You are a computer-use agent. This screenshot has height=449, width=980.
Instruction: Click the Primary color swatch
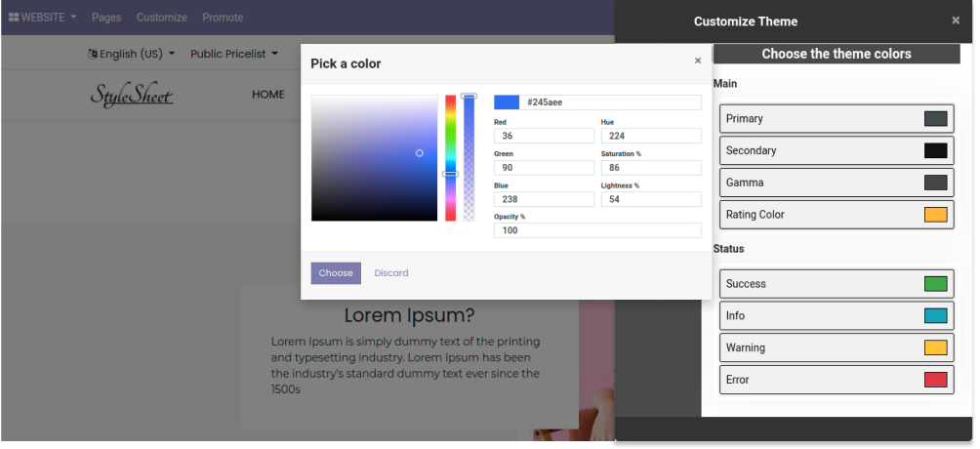click(x=936, y=119)
